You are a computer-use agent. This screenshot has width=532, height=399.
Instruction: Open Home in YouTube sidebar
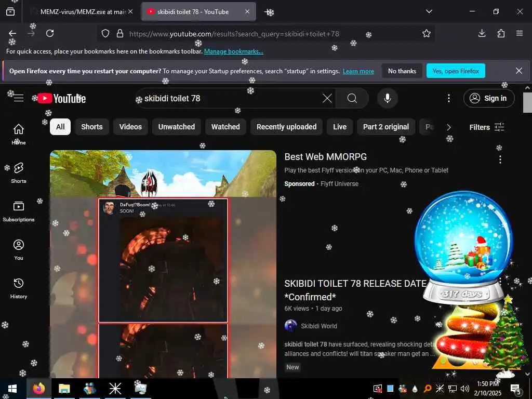(19, 134)
